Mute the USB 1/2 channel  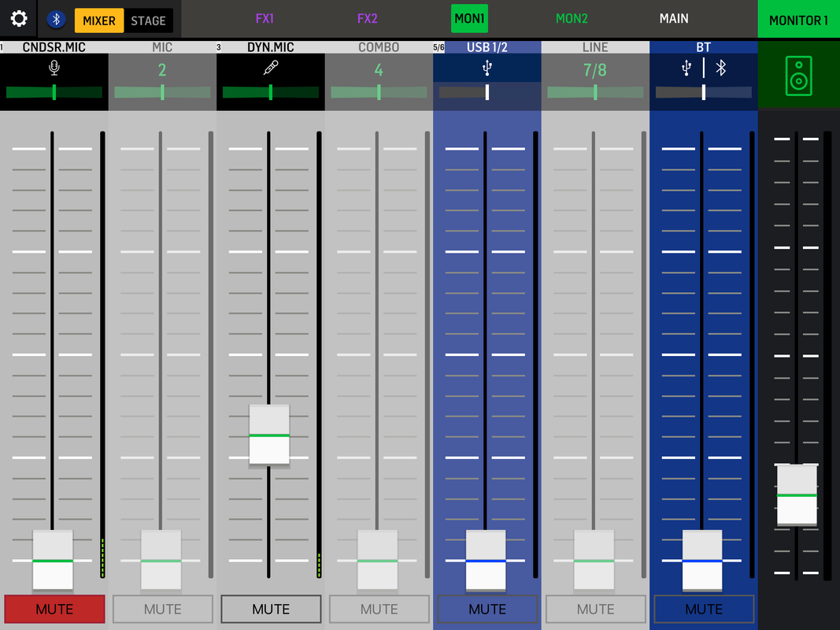click(x=487, y=609)
